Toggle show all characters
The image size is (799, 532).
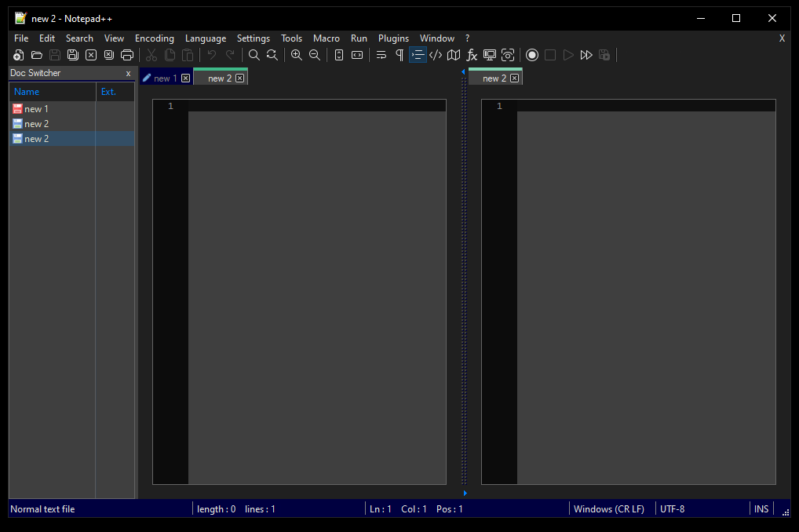pyautogui.click(x=399, y=55)
